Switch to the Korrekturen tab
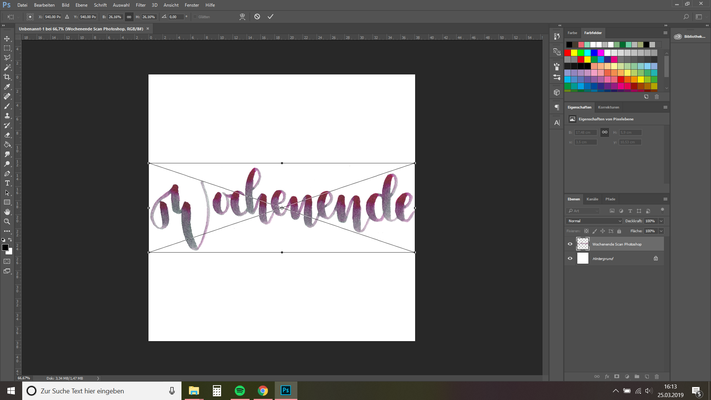The image size is (711, 400). point(609,106)
